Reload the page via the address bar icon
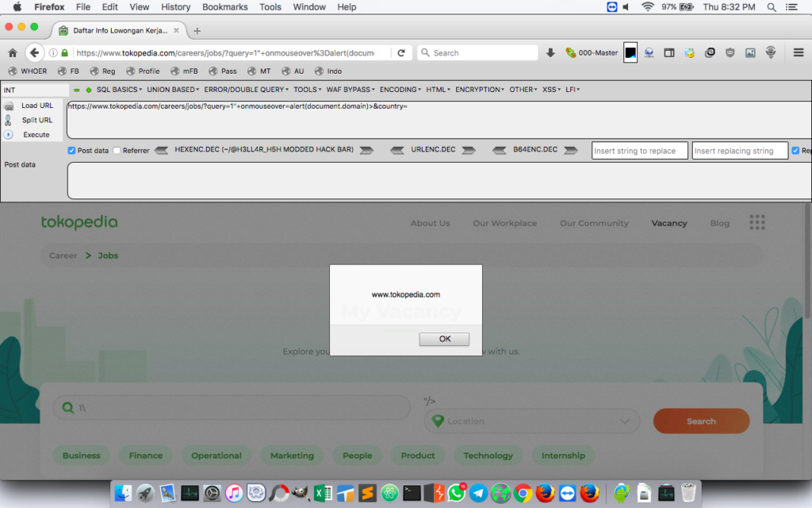The image size is (812, 508). coord(401,52)
